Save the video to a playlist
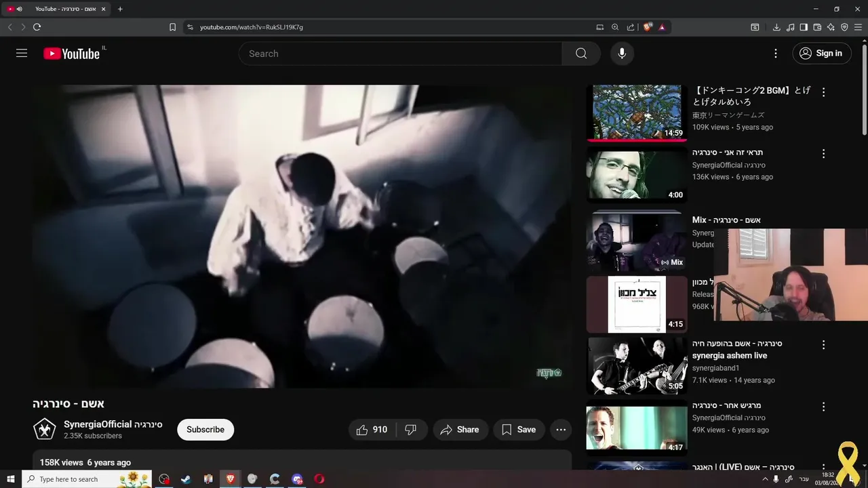 click(x=519, y=430)
